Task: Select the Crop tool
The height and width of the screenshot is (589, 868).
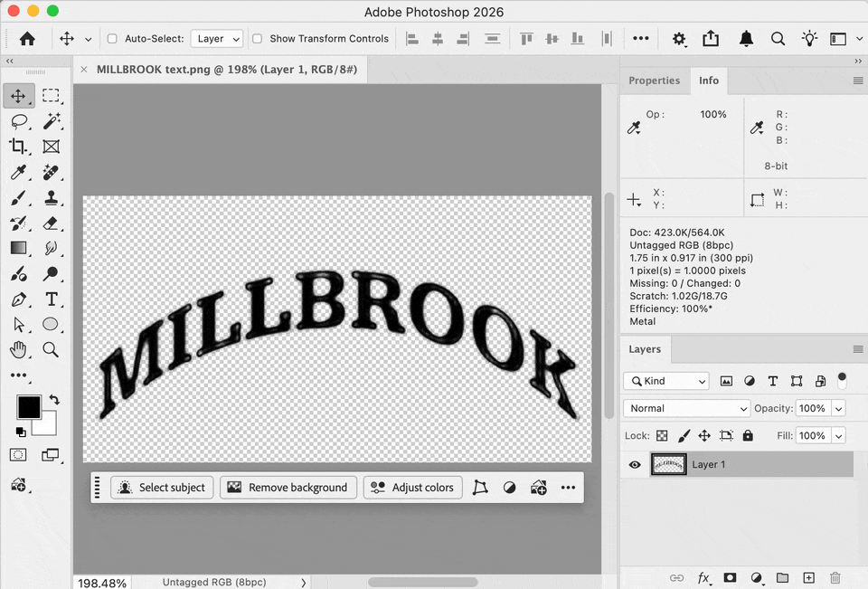Action: click(19, 147)
